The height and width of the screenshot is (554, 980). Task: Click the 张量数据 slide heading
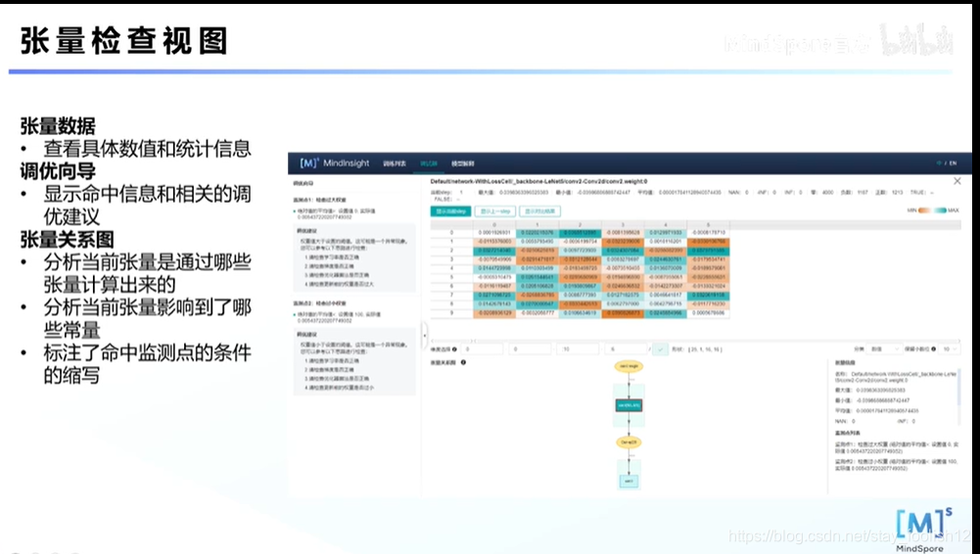(58, 125)
